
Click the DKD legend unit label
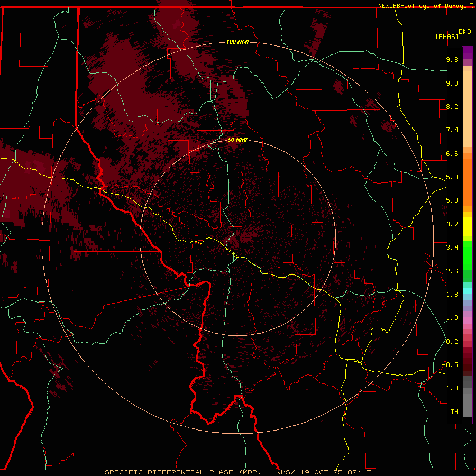point(464,32)
